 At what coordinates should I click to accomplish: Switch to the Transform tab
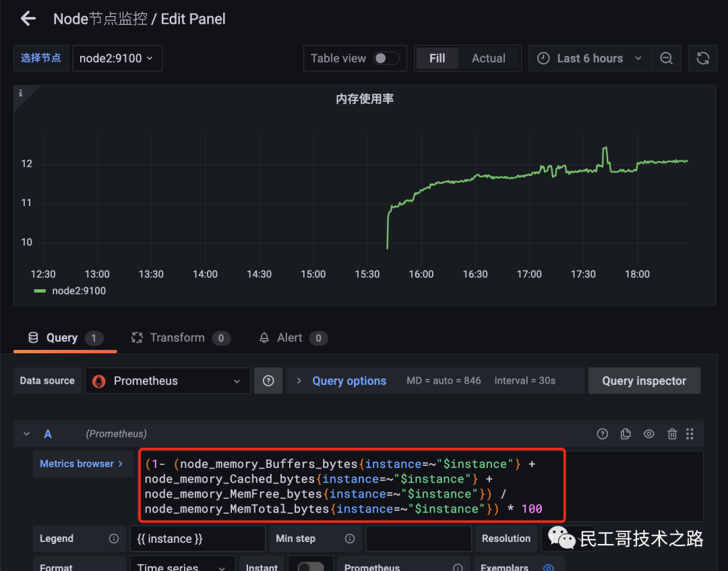[x=181, y=338]
